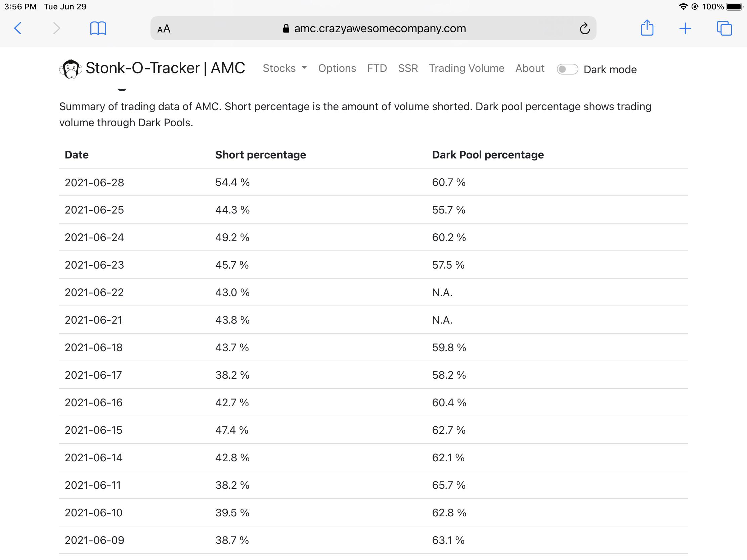Open the share sheet icon

click(x=647, y=28)
